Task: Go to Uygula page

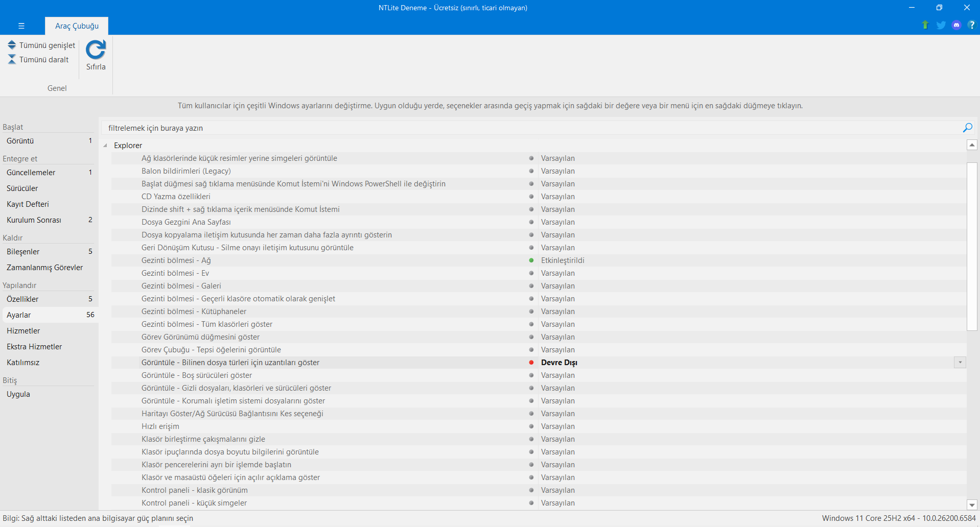Action: click(49, 394)
